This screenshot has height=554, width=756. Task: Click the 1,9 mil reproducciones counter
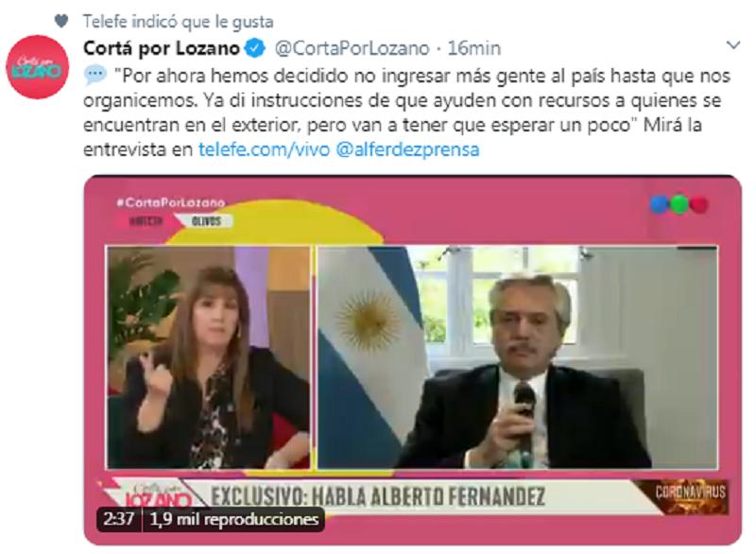[234, 519]
